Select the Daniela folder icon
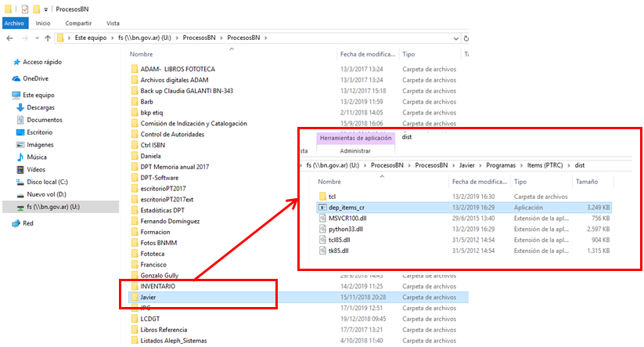Viewport: 644px width, 347px height. point(135,156)
